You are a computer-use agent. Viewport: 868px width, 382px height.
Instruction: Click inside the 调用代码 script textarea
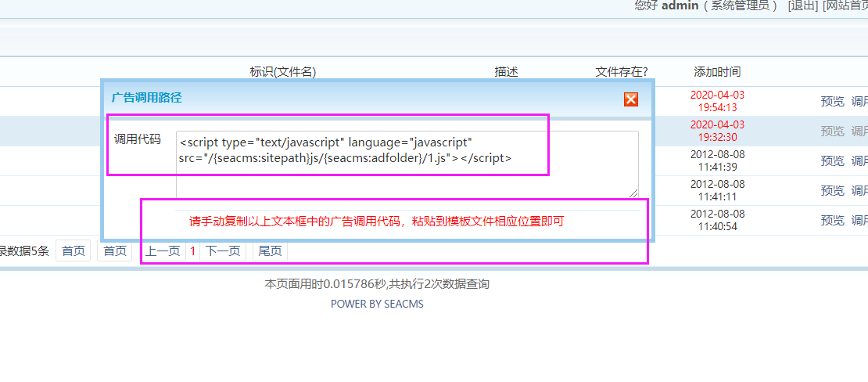pyautogui.click(x=407, y=164)
